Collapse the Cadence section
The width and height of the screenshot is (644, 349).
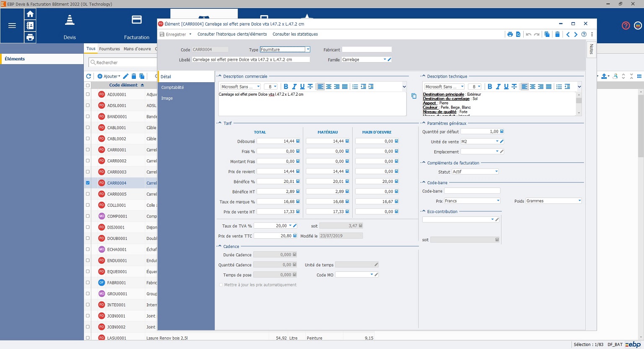[219, 247]
